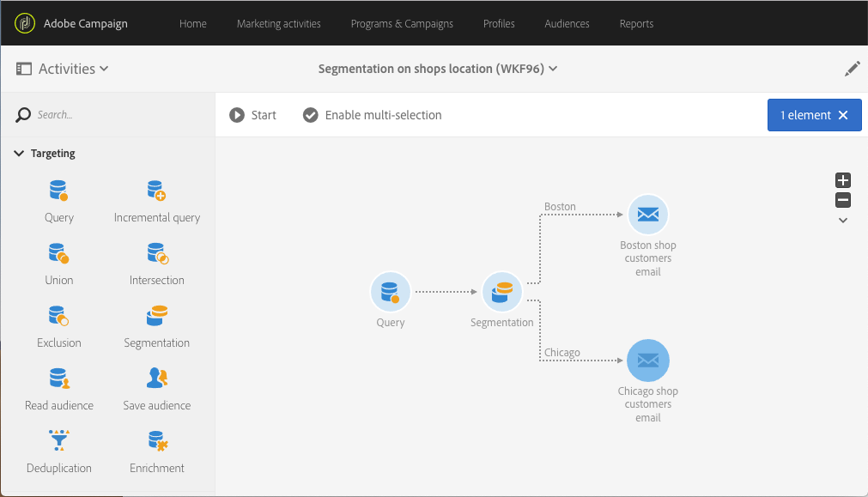Click the Exclusion activity icon
Screen dimensions: 868x497
click(58, 316)
